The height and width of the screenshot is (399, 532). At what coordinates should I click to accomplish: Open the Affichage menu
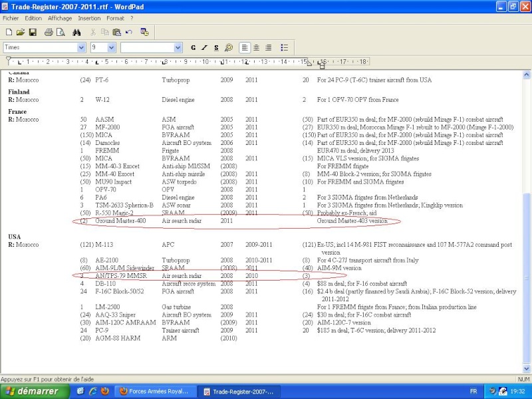(60, 19)
